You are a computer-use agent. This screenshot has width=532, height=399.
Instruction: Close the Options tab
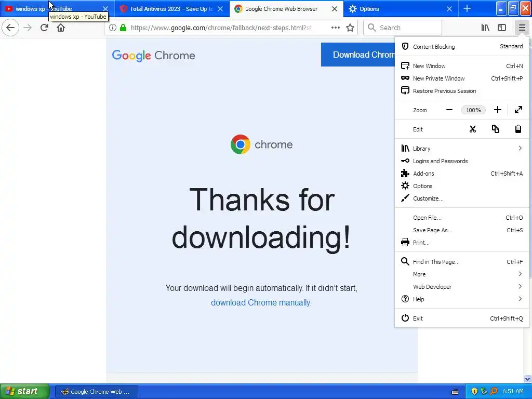[449, 9]
